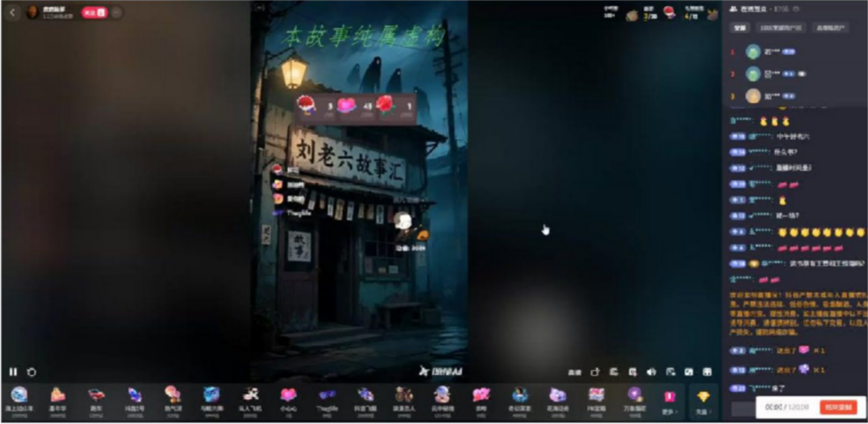The height and width of the screenshot is (424, 868).
Task: Switch to the 全部 viewers tab
Action: coord(739,28)
